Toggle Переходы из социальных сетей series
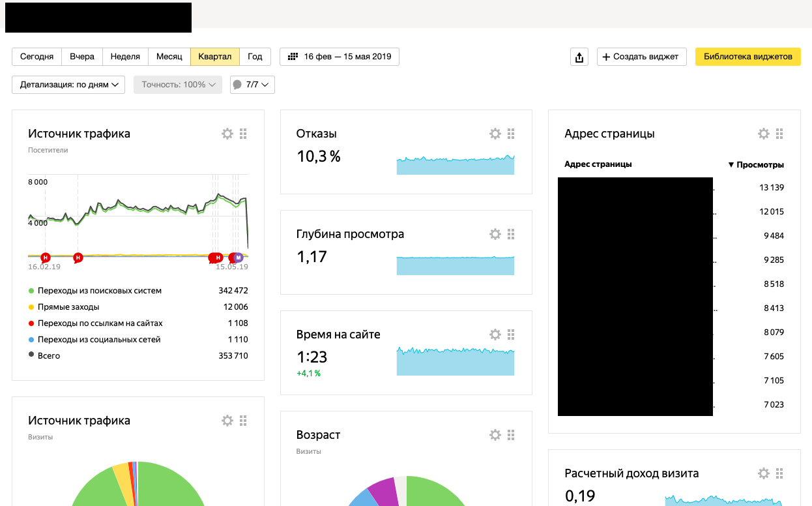Viewport: 812px width, 506px height. 94,340
